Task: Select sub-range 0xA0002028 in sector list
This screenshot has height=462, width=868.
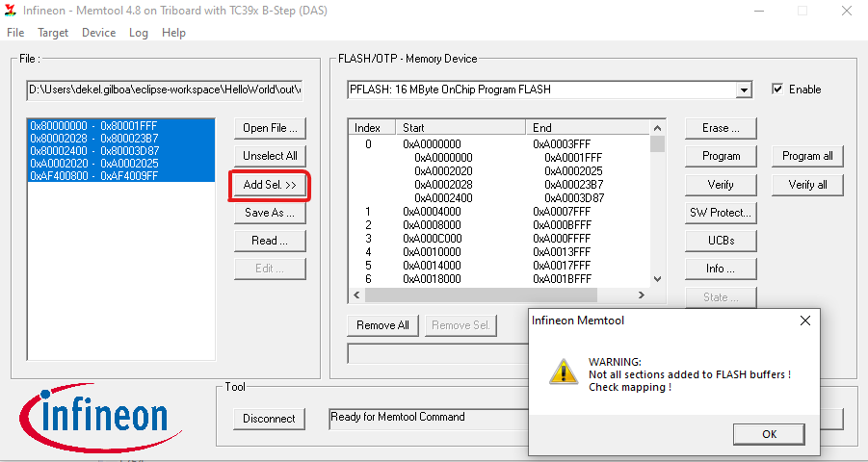Action: (499, 184)
